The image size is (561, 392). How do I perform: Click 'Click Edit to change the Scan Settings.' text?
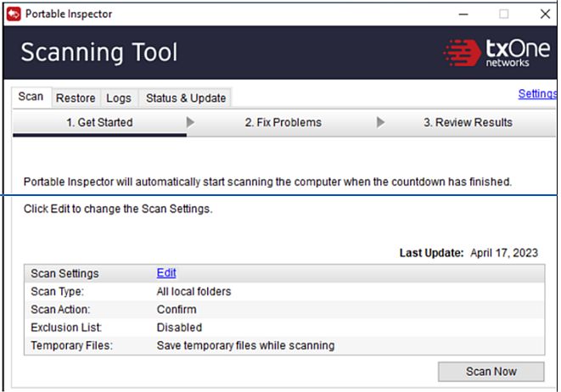pyautogui.click(x=118, y=209)
